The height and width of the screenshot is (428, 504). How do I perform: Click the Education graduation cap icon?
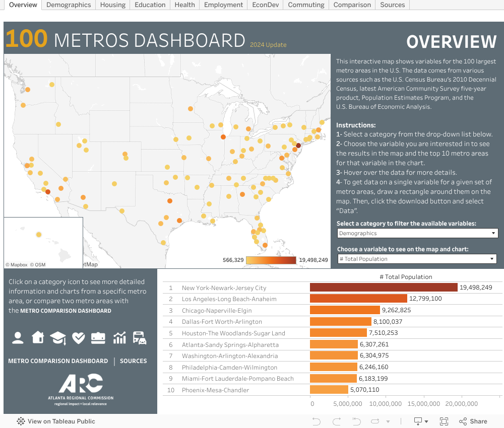point(58,338)
